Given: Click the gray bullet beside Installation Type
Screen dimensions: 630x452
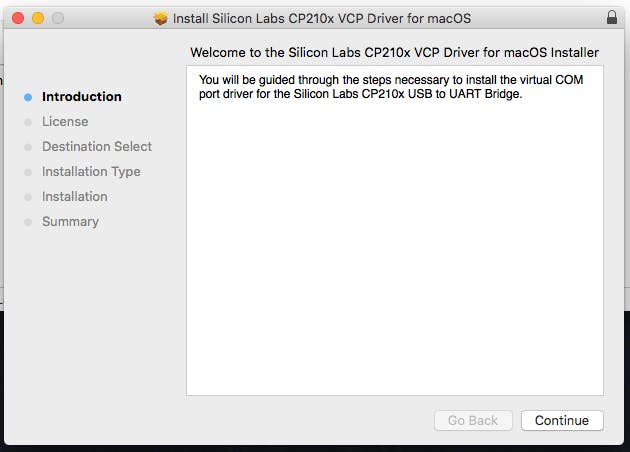Looking at the screenshot, I should (x=28, y=172).
